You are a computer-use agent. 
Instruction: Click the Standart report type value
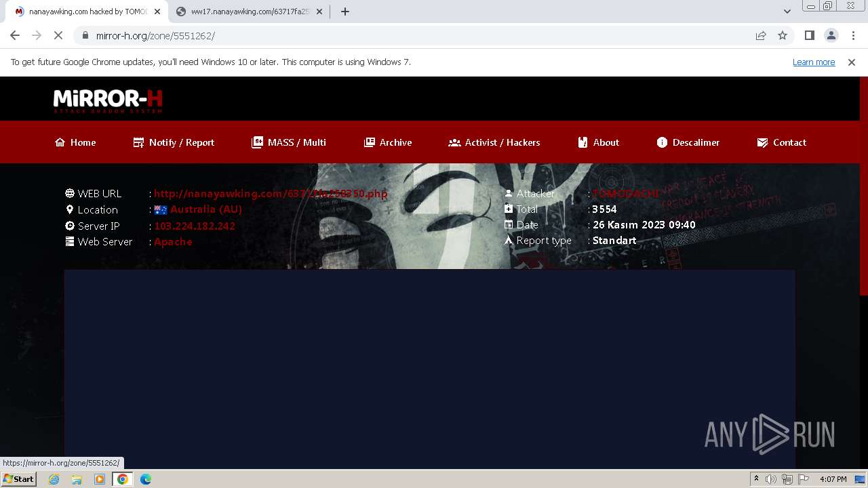614,241
